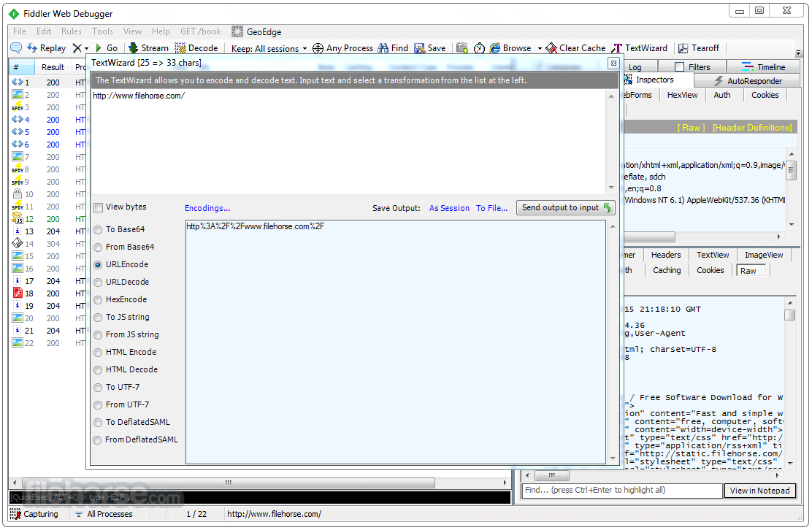
Task: Close the TextWizard dialog
Action: 613,63
